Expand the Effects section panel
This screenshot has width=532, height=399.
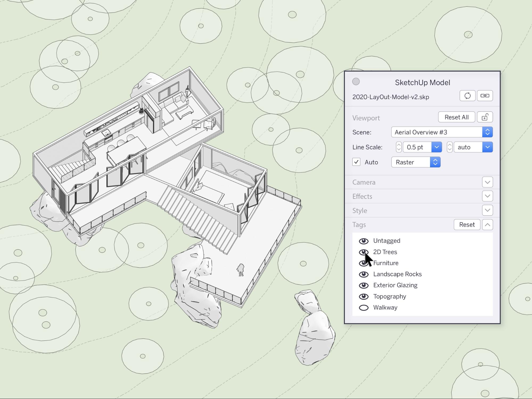coord(488,196)
